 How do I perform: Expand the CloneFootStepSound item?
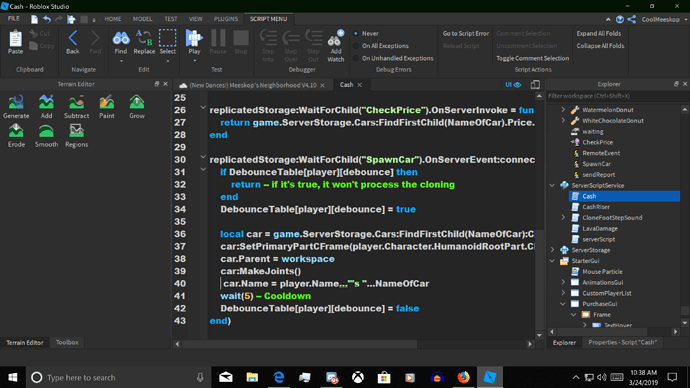(x=563, y=217)
